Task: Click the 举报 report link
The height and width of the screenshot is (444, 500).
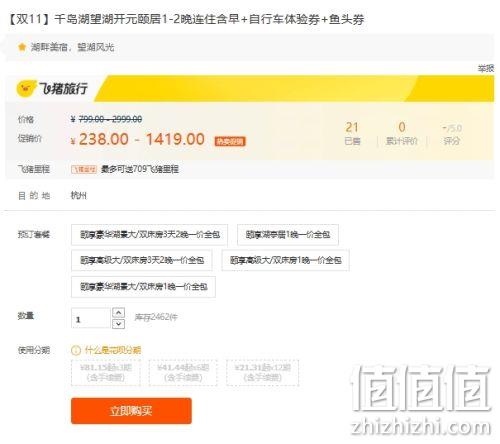Action: tap(486, 69)
